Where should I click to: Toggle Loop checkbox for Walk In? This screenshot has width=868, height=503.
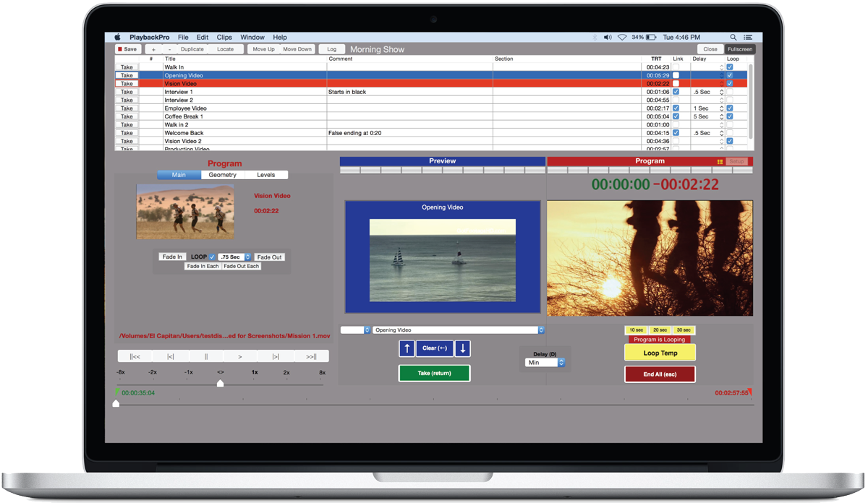(730, 67)
